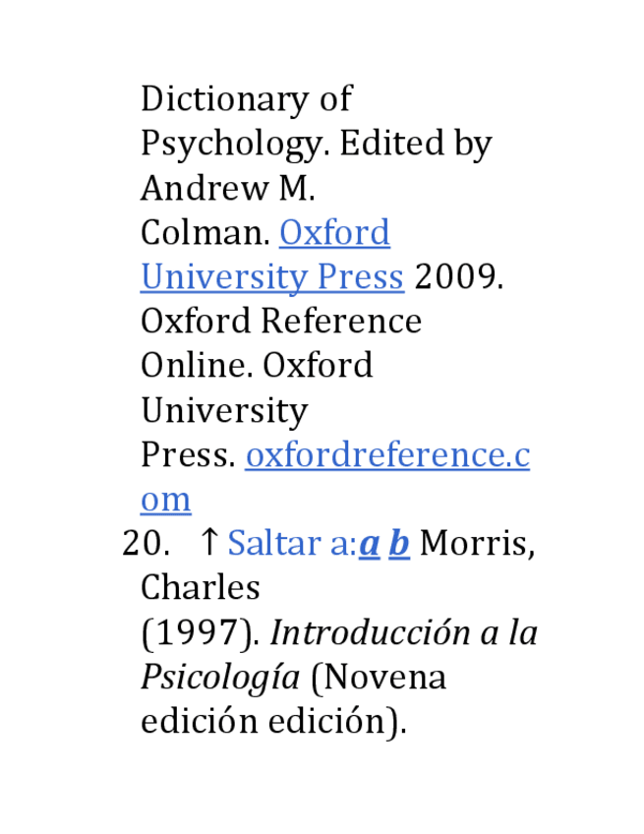644x834 pixels.
Task: Click the 'Oxford Reference' plain text
Action: (281, 322)
